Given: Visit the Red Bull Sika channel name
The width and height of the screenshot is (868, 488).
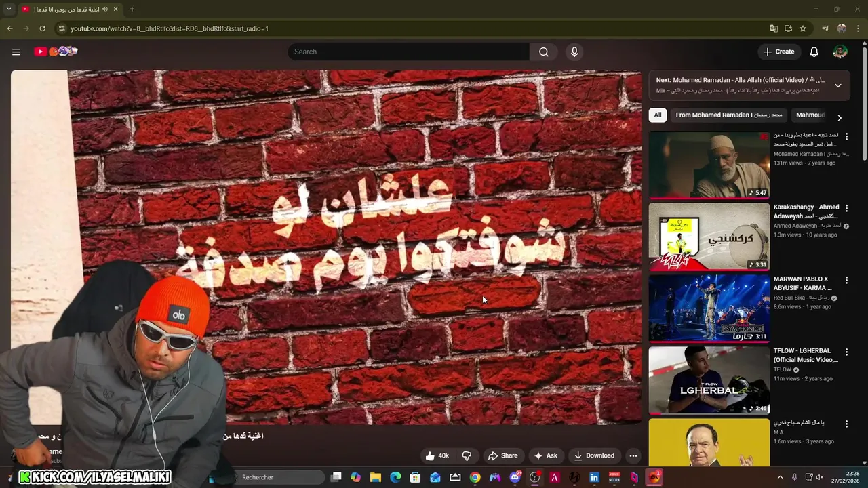Looking at the screenshot, I should 801,298.
